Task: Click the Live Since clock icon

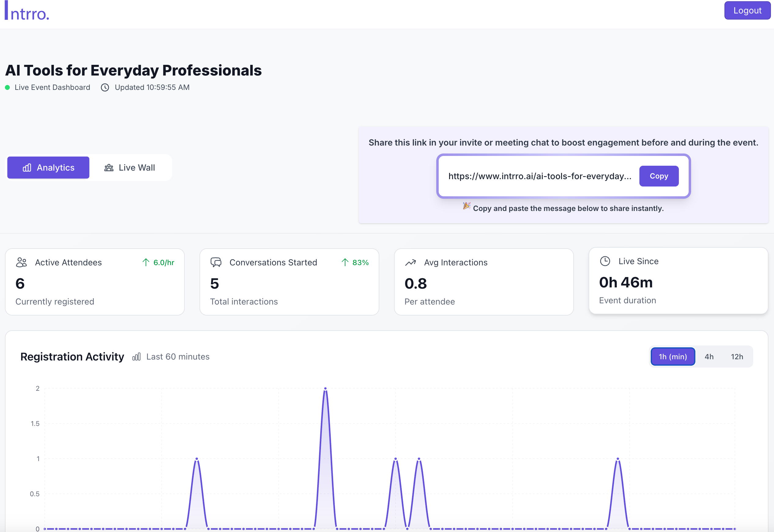Action: (605, 261)
